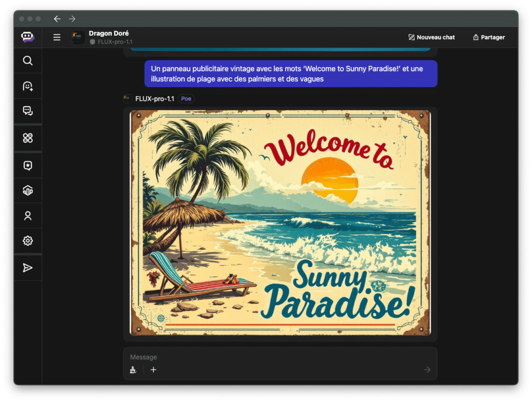The image size is (532, 402).
Task: Click the paper plane send-feedback icon
Action: point(28,268)
